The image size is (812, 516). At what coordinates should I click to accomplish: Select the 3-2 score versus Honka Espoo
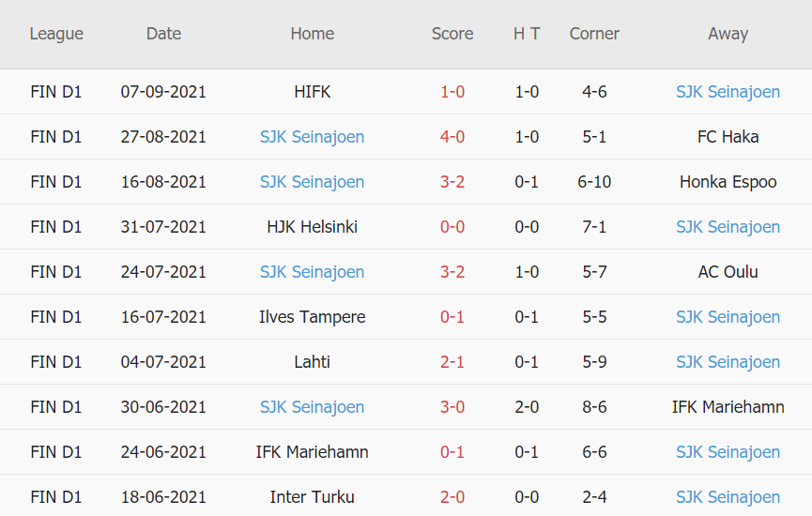(x=452, y=182)
